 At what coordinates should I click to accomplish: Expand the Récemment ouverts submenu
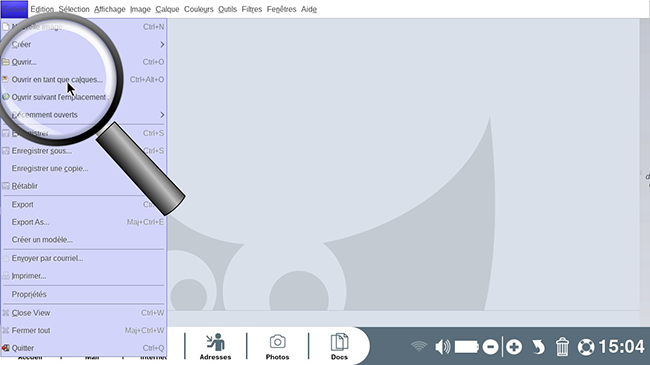(84, 115)
